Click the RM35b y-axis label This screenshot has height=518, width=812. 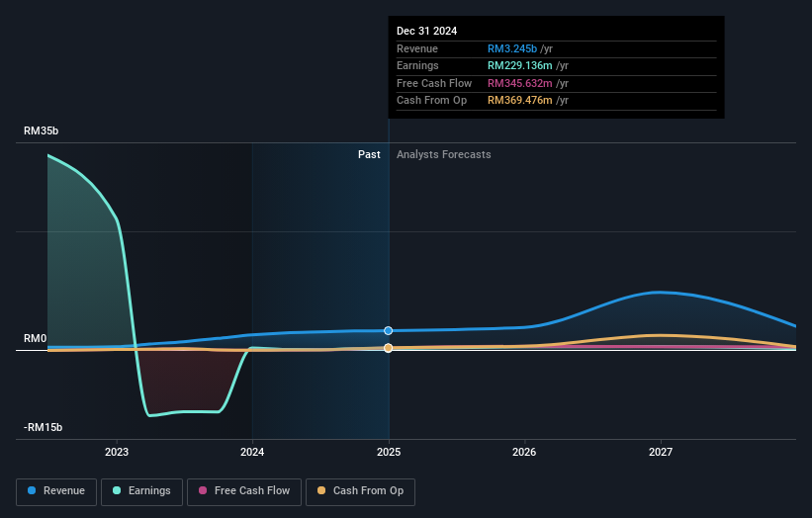[x=41, y=130]
